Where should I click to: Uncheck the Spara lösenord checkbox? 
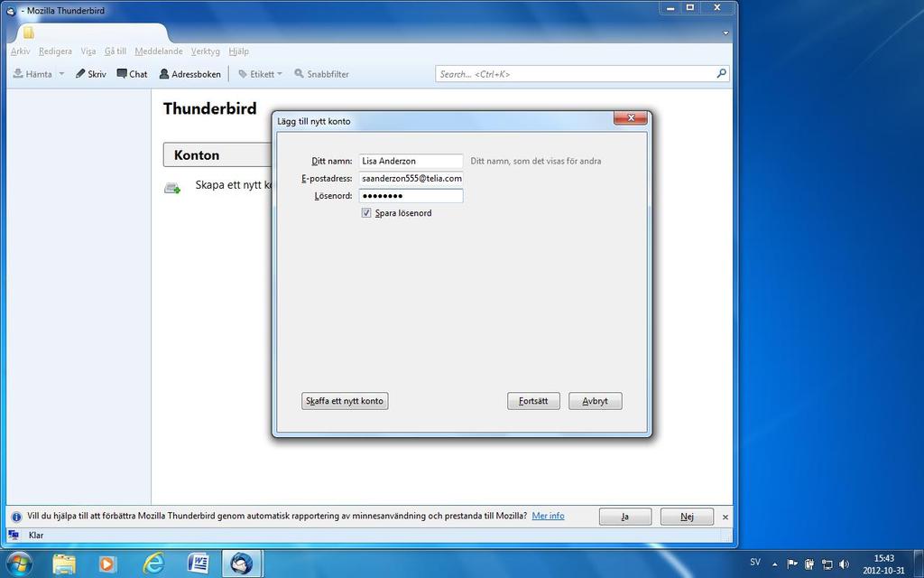(366, 213)
